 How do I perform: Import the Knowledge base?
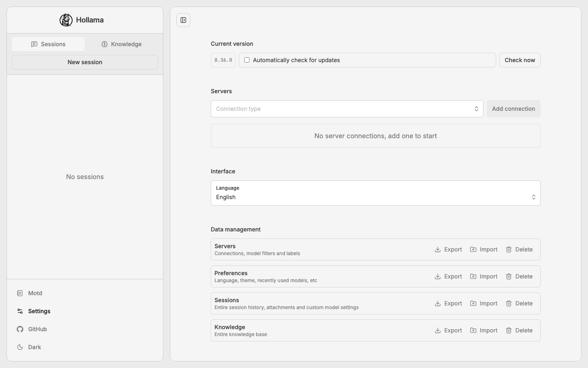pos(484,330)
